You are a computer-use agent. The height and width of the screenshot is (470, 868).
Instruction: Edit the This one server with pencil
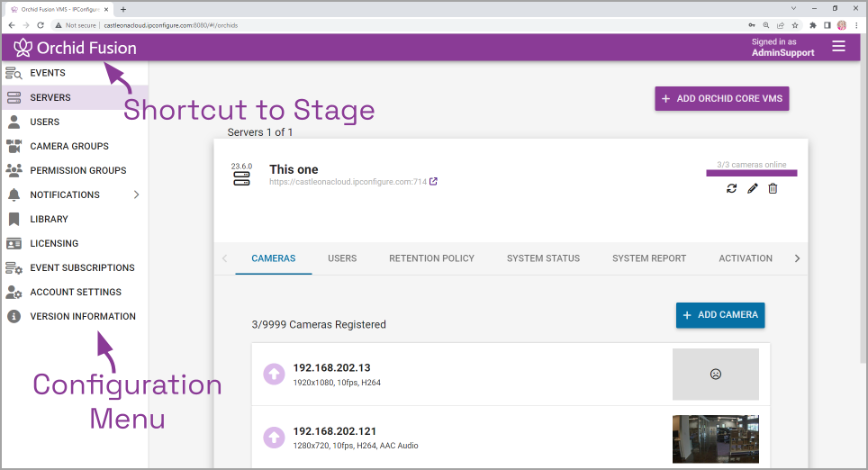753,189
